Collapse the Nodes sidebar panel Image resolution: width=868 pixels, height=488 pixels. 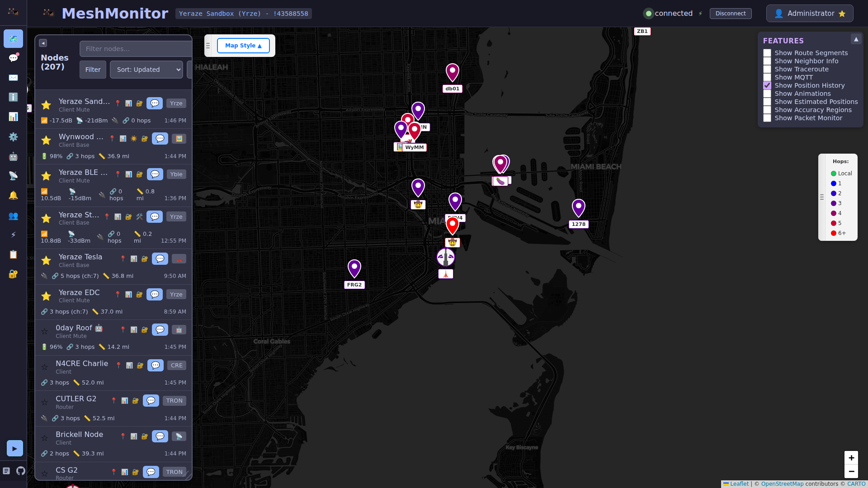(42, 42)
